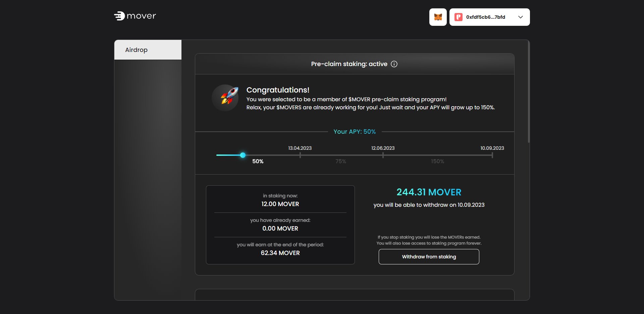Click the red wallet avatar inside the address button
Screen dimensions: 644x314
coord(458,17)
